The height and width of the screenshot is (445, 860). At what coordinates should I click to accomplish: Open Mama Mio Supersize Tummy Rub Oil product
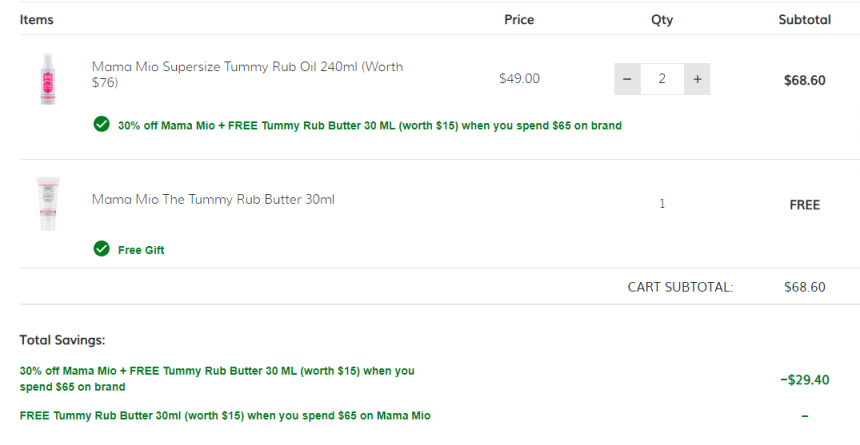click(247, 74)
